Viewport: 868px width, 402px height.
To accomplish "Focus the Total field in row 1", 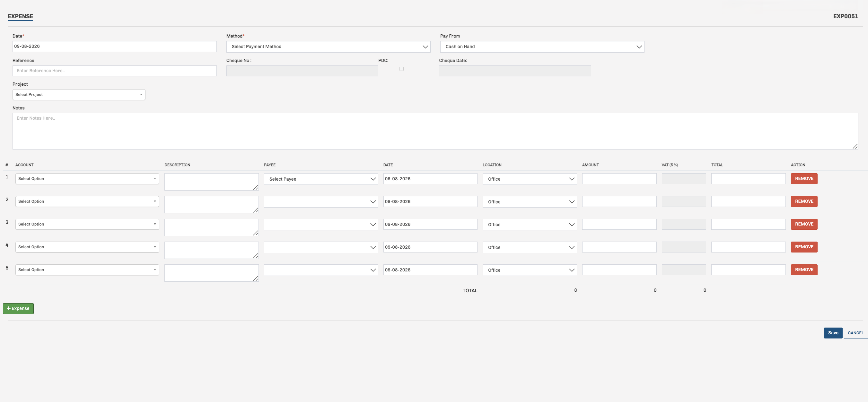I will click(x=748, y=179).
